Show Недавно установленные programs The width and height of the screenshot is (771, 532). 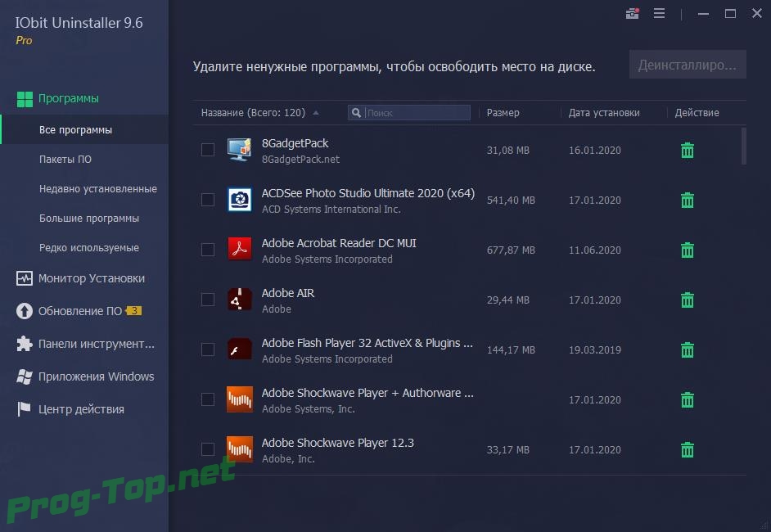pyautogui.click(x=98, y=189)
